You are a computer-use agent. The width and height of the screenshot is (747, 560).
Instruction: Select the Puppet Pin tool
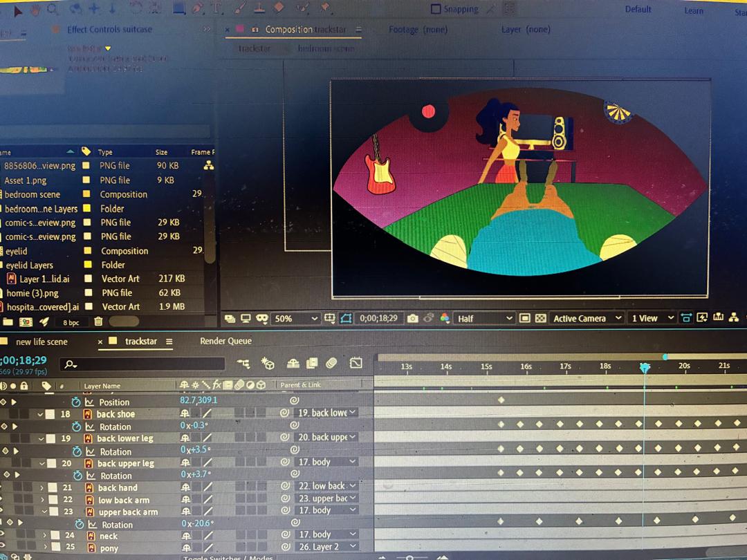pyautogui.click(x=323, y=10)
